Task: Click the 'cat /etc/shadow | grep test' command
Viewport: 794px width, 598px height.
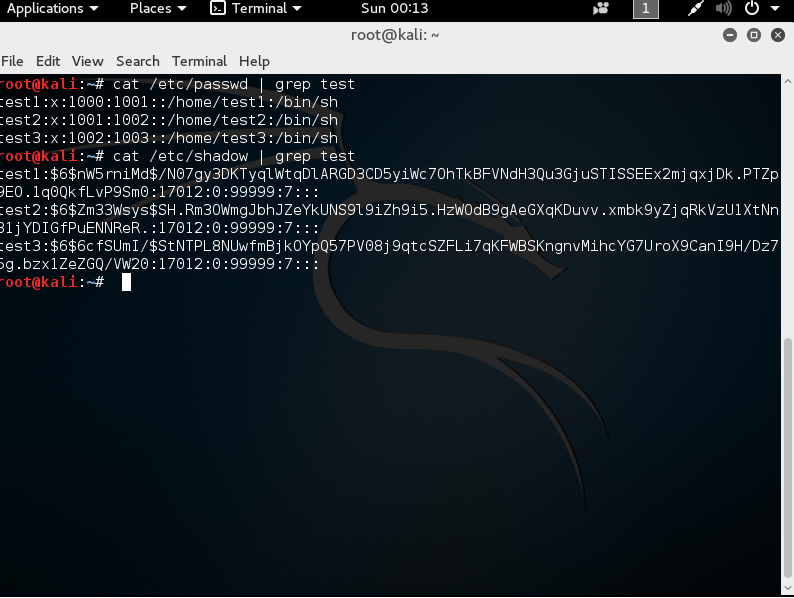Action: click(234, 156)
